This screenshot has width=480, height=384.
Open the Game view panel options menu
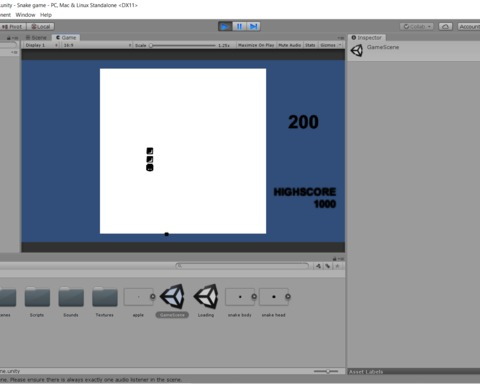tap(341, 38)
